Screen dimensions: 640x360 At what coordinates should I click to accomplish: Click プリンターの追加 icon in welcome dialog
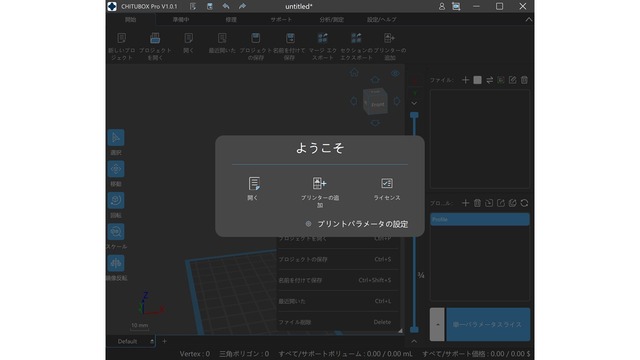coord(320,183)
